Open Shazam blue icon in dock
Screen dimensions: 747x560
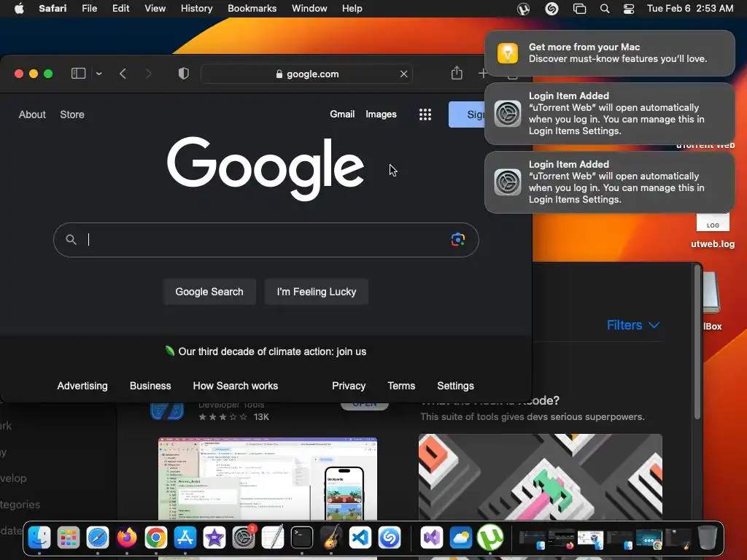point(390,537)
